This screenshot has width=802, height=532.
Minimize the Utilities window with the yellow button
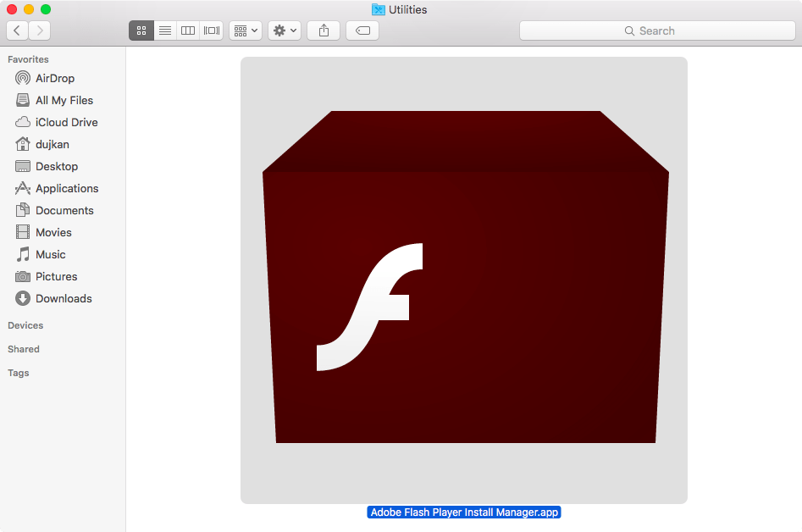coord(29,9)
